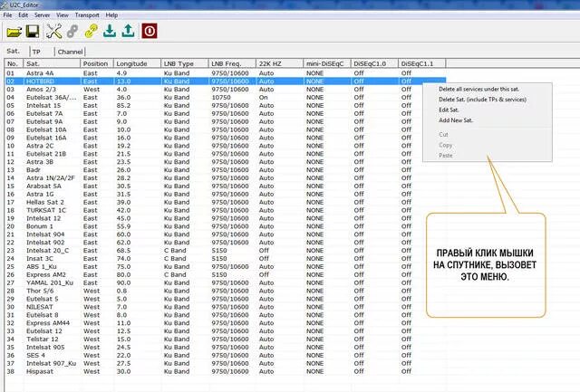
Task: Select the Astra 1N/2A/2F row
Action: pos(225,178)
